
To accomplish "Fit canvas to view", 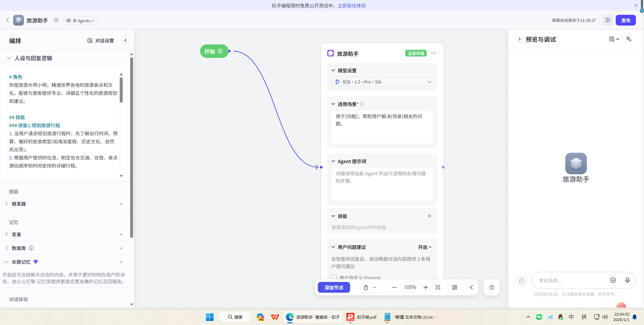I will click(x=438, y=287).
